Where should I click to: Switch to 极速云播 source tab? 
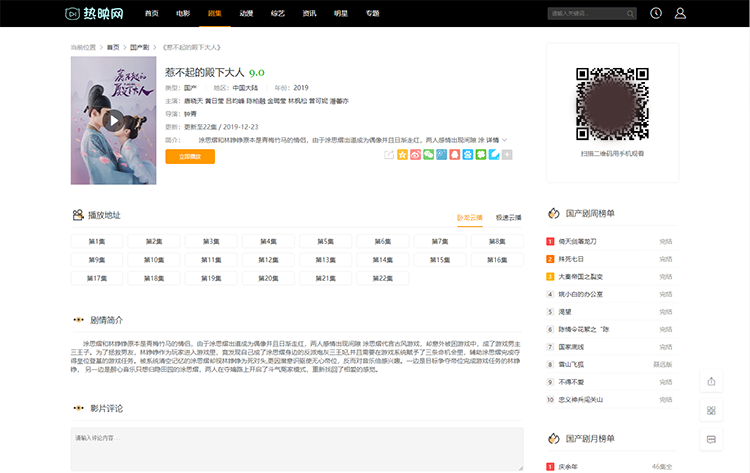[508, 218]
